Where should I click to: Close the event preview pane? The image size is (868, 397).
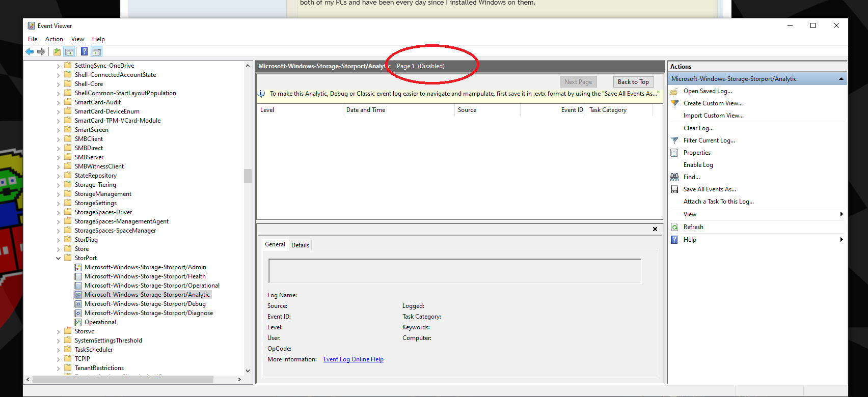point(655,229)
